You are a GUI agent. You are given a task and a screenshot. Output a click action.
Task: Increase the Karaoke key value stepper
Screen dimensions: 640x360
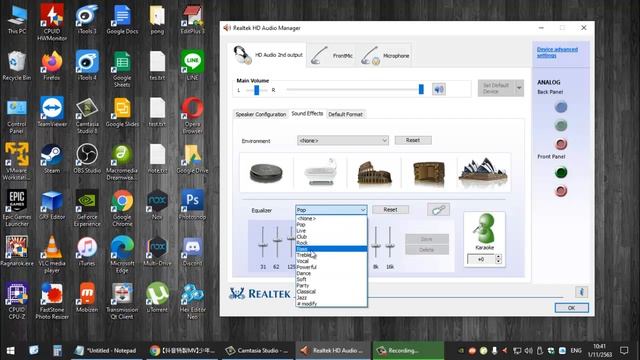[498, 256]
